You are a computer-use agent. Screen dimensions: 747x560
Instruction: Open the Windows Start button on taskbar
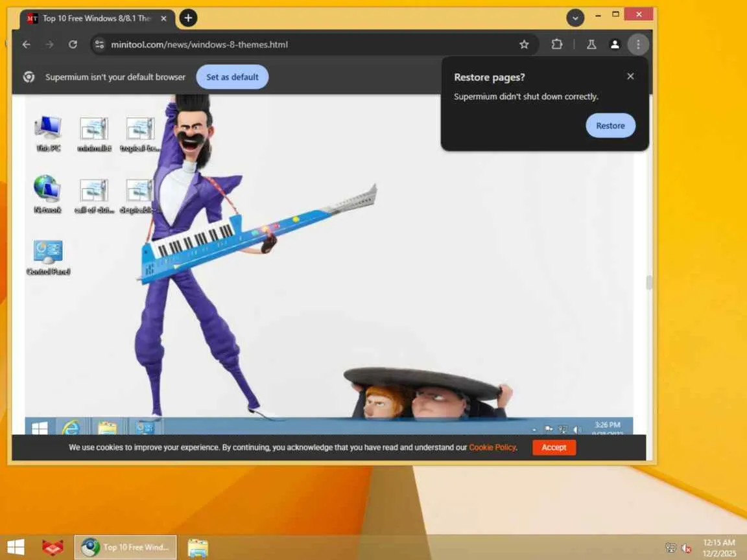tap(16, 547)
